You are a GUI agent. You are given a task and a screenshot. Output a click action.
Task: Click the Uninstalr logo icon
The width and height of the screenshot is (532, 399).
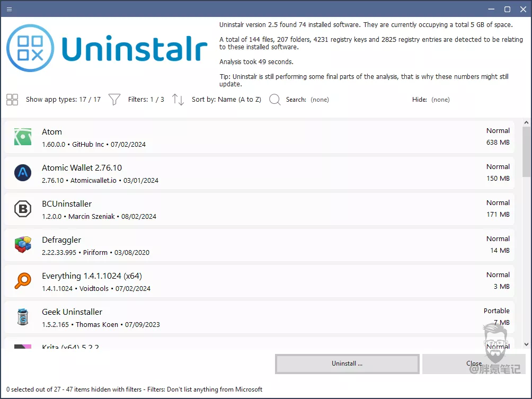pyautogui.click(x=30, y=48)
